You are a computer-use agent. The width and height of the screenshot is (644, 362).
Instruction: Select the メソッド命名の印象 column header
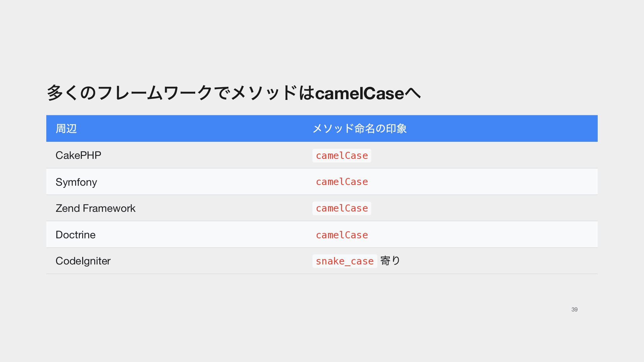(x=360, y=128)
